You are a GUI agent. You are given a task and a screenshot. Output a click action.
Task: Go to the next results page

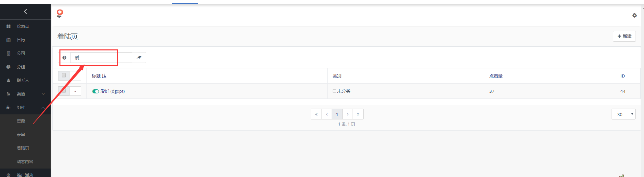point(347,114)
